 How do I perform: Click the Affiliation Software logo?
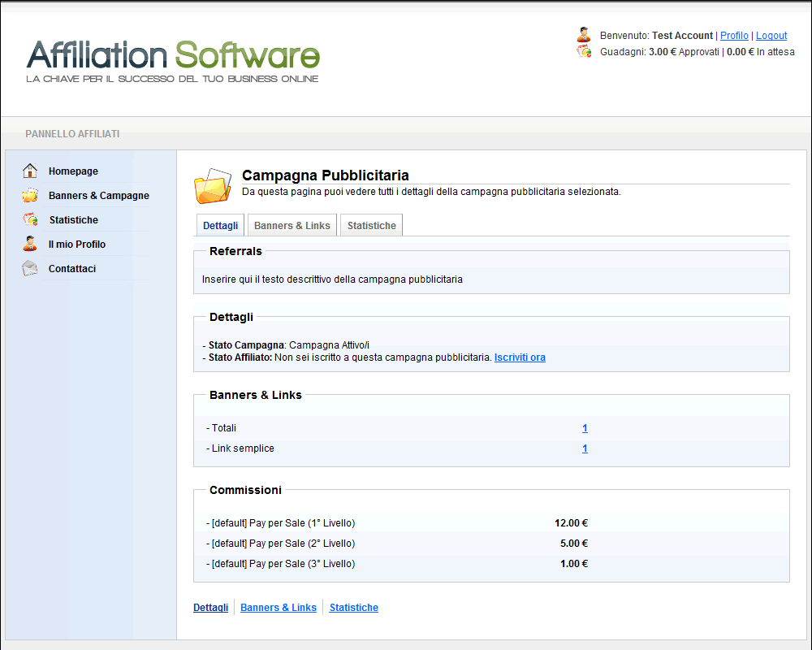pos(173,60)
